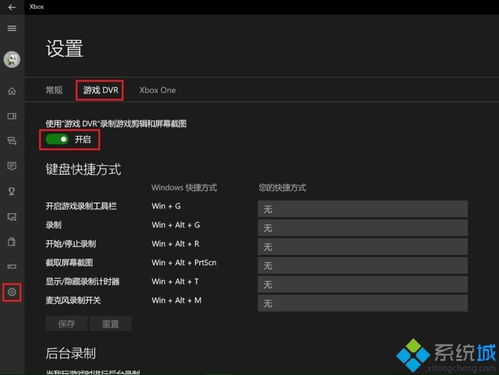This screenshot has width=499, height=375.
Task: Click the 后台录制 heading
Action: [x=71, y=353]
